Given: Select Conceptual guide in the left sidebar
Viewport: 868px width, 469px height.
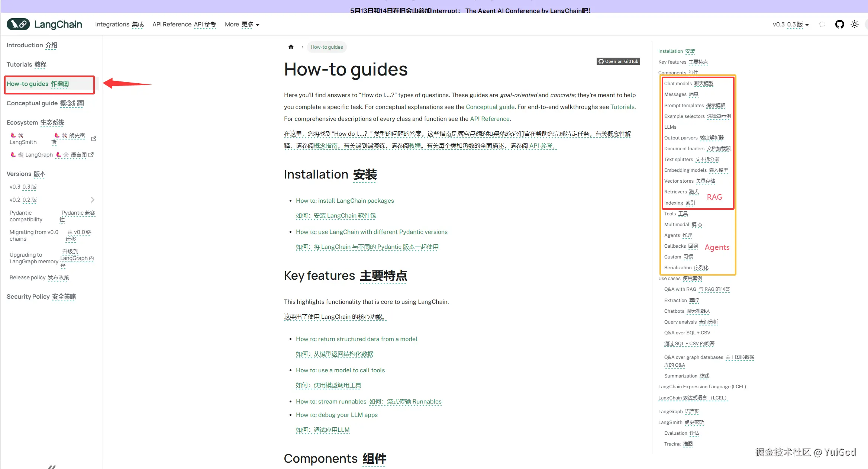Looking at the screenshot, I should tap(45, 103).
